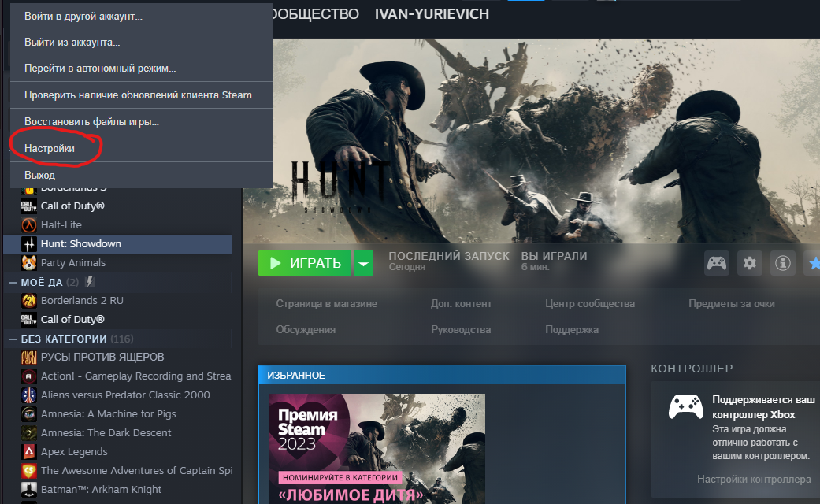Image resolution: width=820 pixels, height=504 pixels.
Task: Click the favorite star icon
Action: pyautogui.click(x=813, y=263)
